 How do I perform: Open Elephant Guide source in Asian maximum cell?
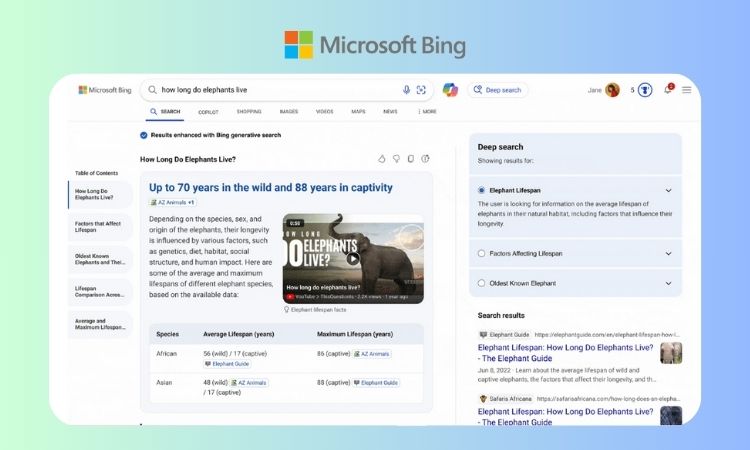(x=376, y=383)
